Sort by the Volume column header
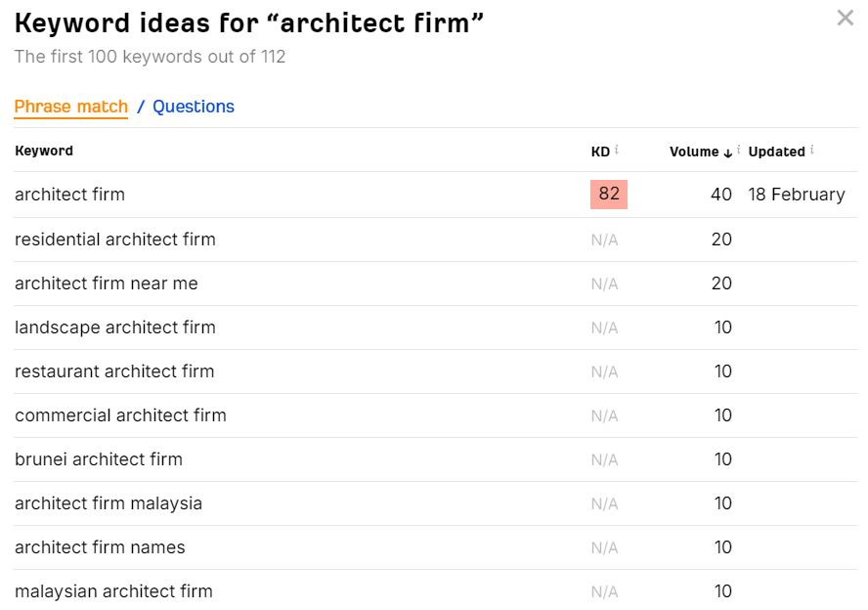Screen dimensions: 868x610 (694, 152)
